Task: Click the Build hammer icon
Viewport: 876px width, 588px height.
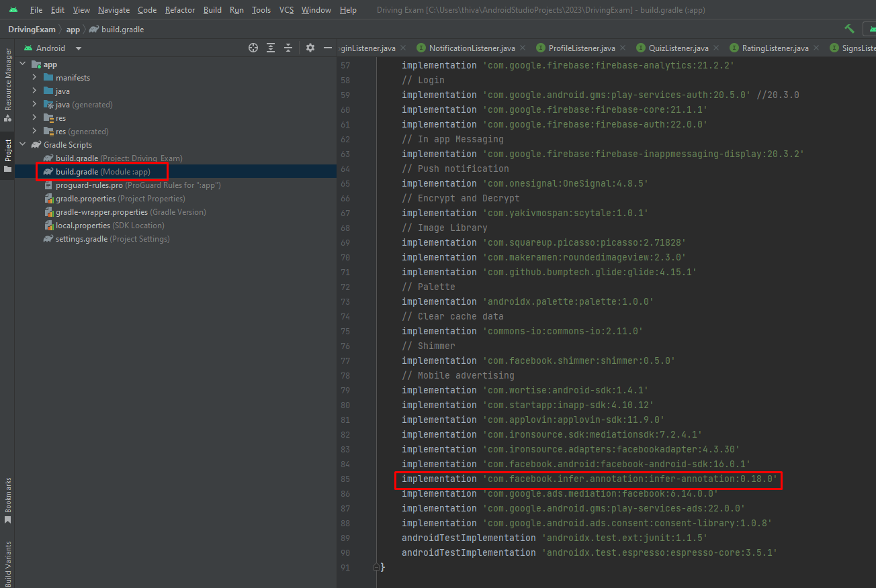Action: [850, 29]
